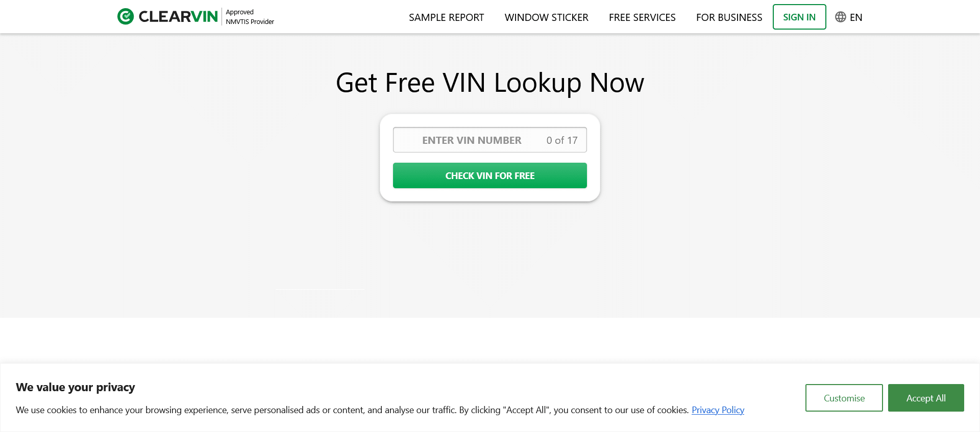Screen dimensions: 980x432
Task: Click the cookie consent description text
Action: pos(352,410)
